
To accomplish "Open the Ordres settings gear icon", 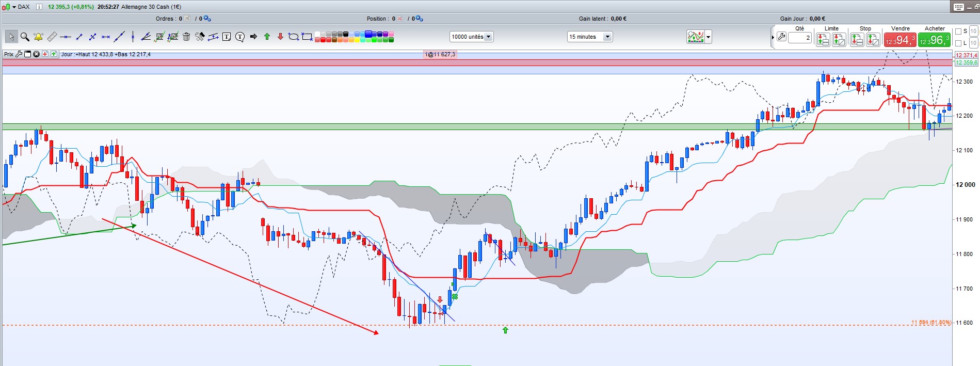I will (207, 19).
